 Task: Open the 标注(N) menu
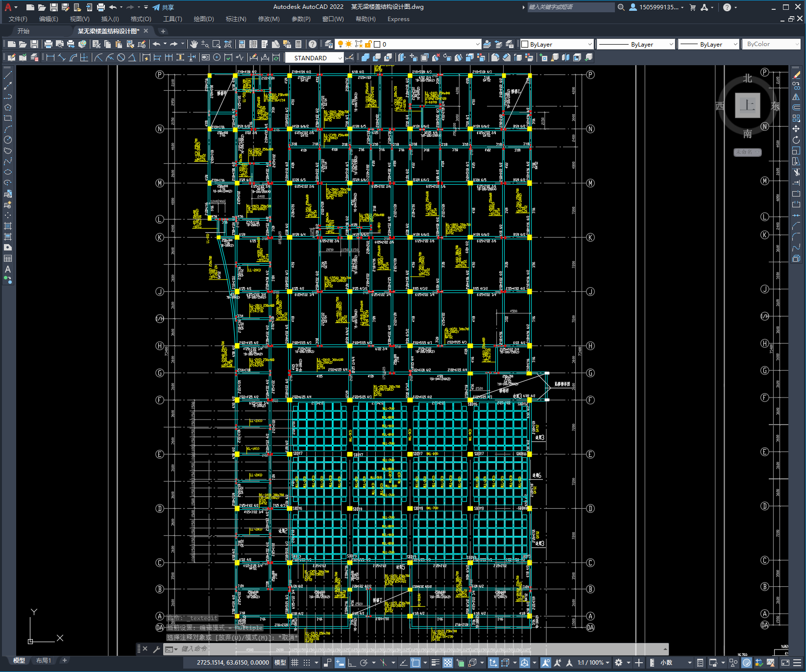point(236,19)
